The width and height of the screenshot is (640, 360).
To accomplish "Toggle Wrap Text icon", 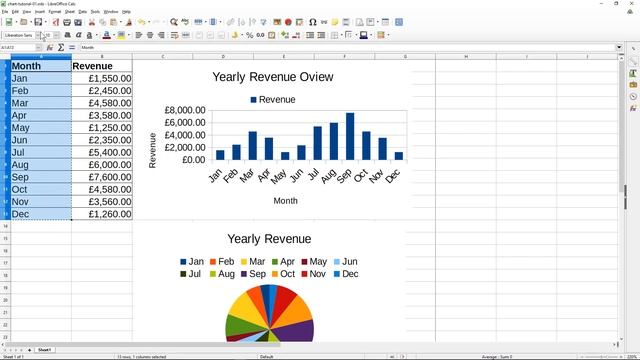I will (175, 35).
